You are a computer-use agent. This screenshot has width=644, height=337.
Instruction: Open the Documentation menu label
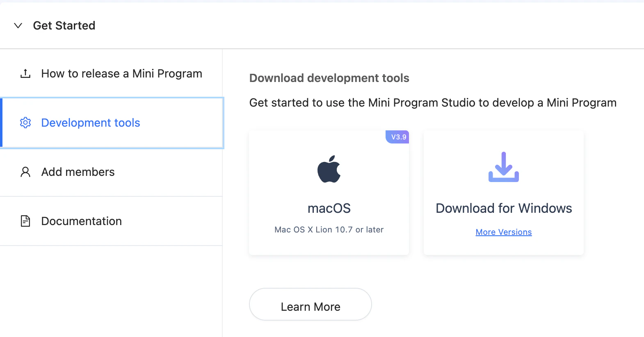(x=82, y=221)
